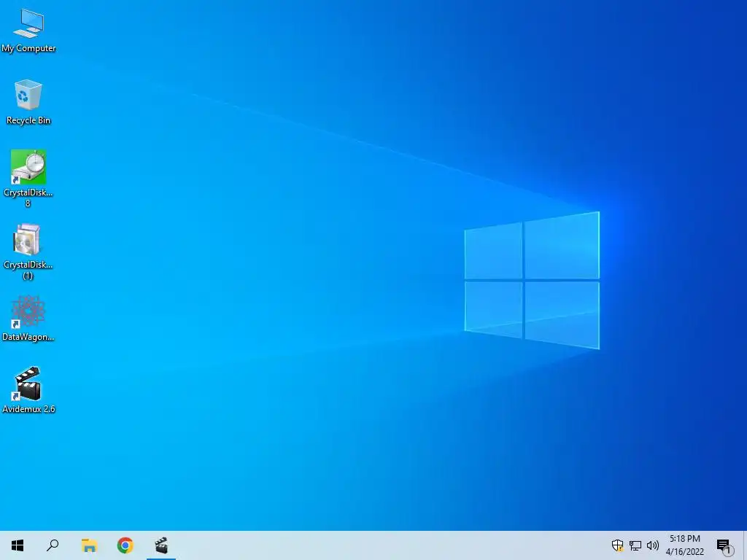Viewport: 747px width, 560px height.
Task: Switch to Avidemux clapperboard in taskbar
Action: 161,545
